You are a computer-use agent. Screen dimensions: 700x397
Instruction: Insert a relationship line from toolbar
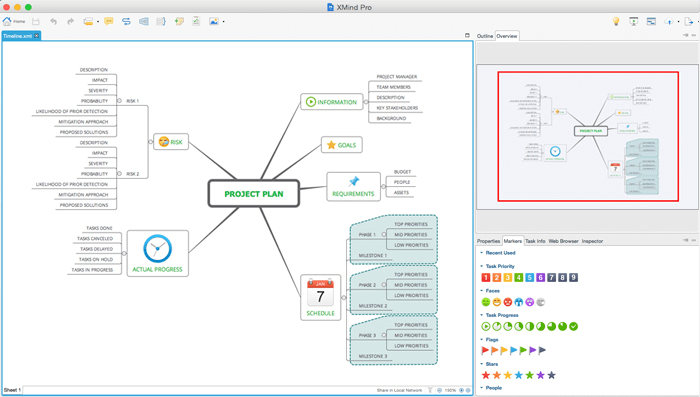tap(126, 21)
